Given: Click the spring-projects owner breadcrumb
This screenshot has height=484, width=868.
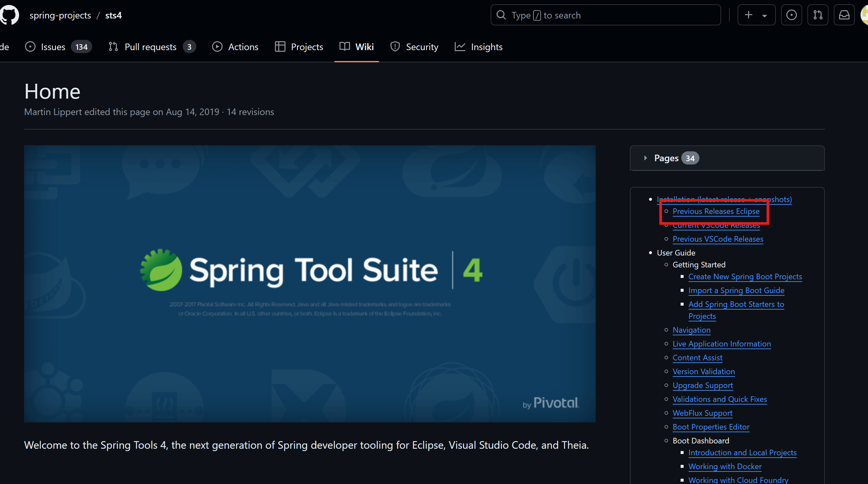Looking at the screenshot, I should 60,15.
